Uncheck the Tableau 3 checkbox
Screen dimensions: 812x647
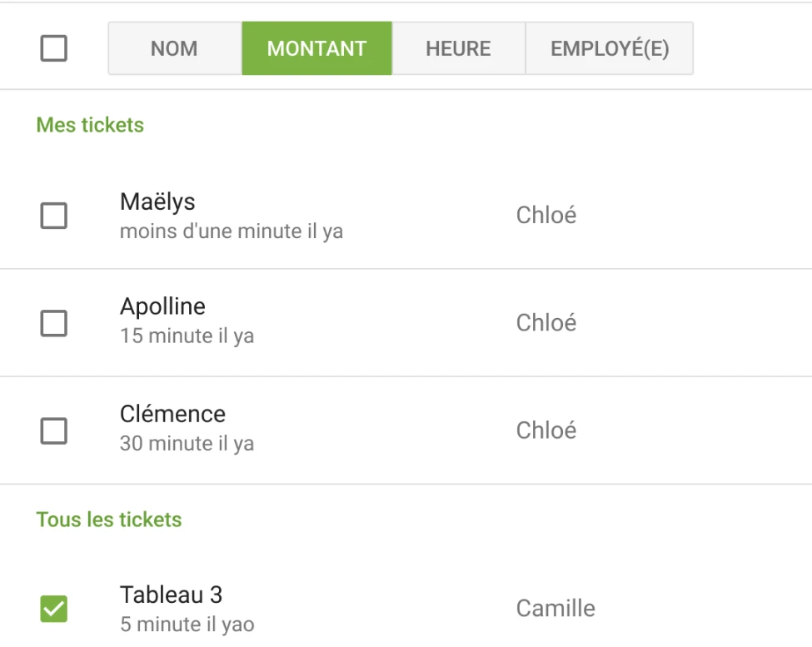[53, 609]
